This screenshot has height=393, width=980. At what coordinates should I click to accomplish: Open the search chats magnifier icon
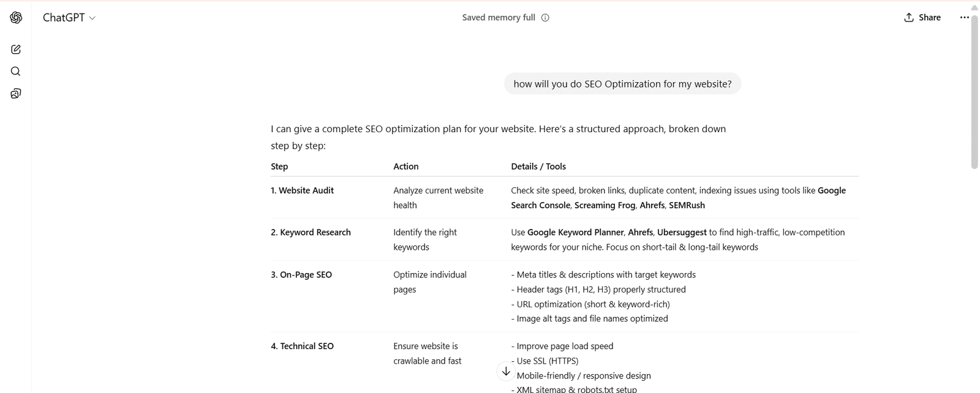pos(16,72)
